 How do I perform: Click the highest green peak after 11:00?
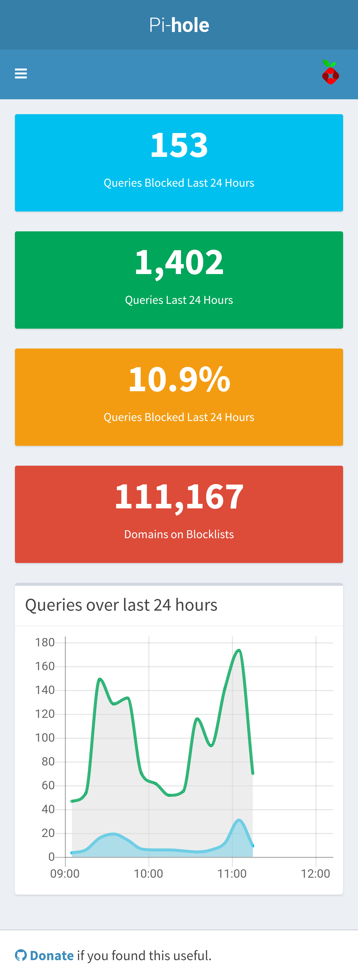point(239,650)
